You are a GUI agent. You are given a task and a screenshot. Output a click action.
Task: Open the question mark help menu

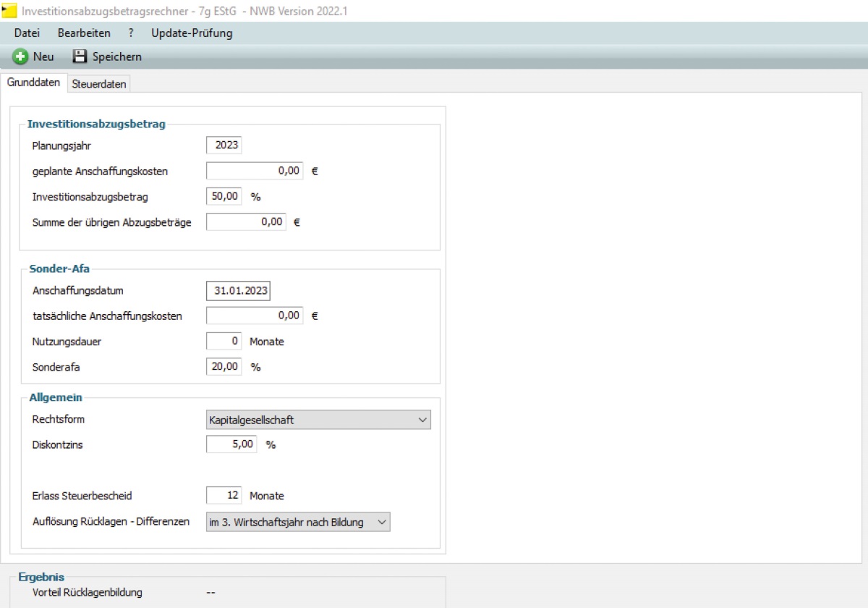coord(131,33)
